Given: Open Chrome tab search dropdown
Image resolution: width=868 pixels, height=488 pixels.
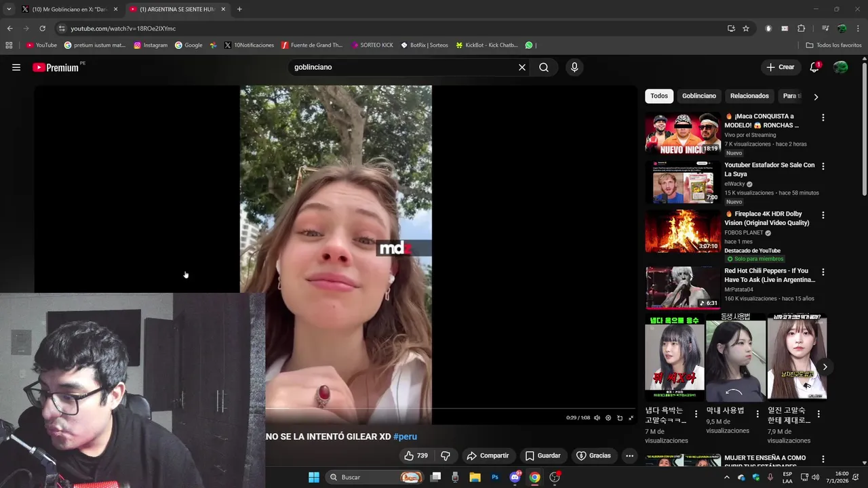Looking at the screenshot, I should (9, 9).
